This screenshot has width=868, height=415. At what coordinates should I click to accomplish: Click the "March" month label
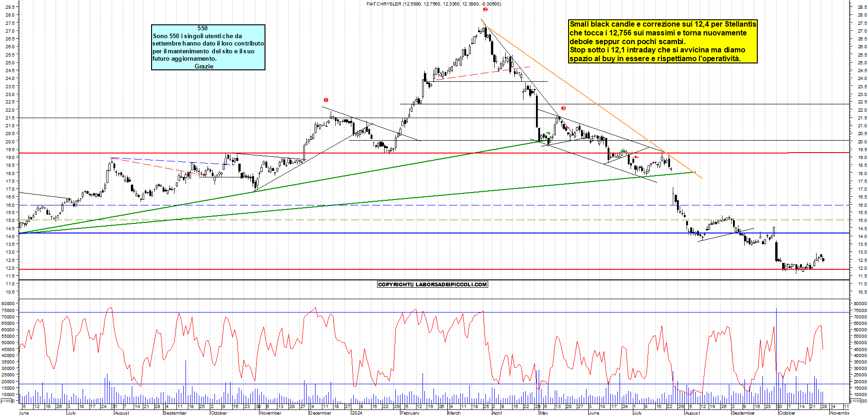(454, 413)
